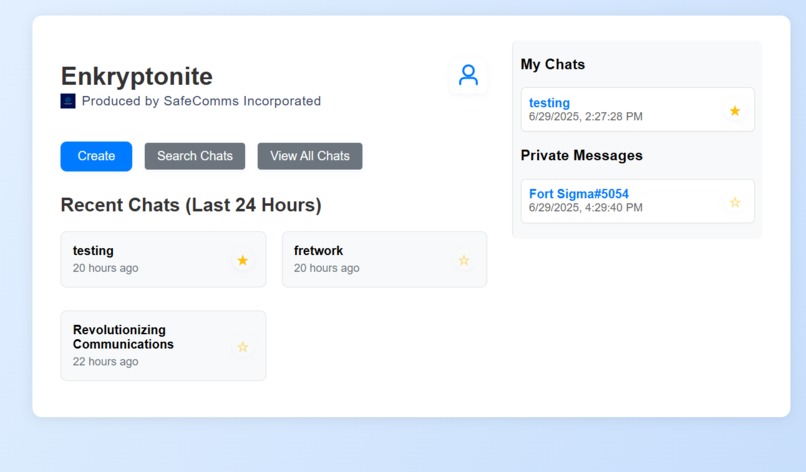
Task: Star the Revolutionizing Communications chat
Action: point(243,347)
